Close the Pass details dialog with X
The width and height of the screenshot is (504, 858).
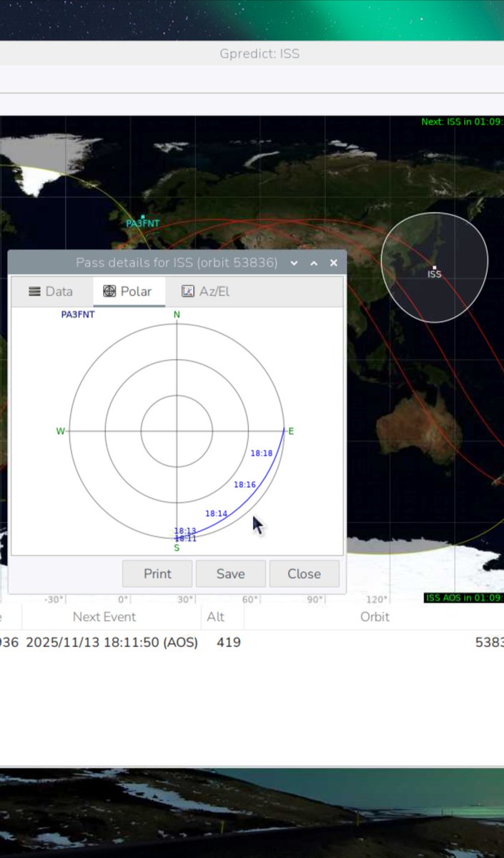(334, 262)
